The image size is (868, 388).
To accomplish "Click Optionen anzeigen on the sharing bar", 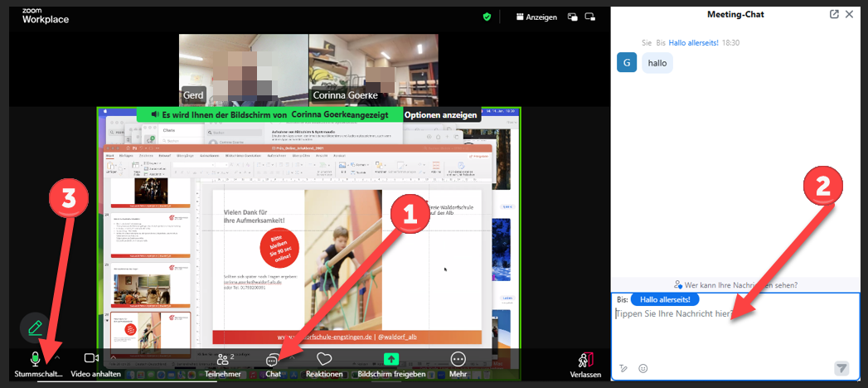I will tap(439, 115).
